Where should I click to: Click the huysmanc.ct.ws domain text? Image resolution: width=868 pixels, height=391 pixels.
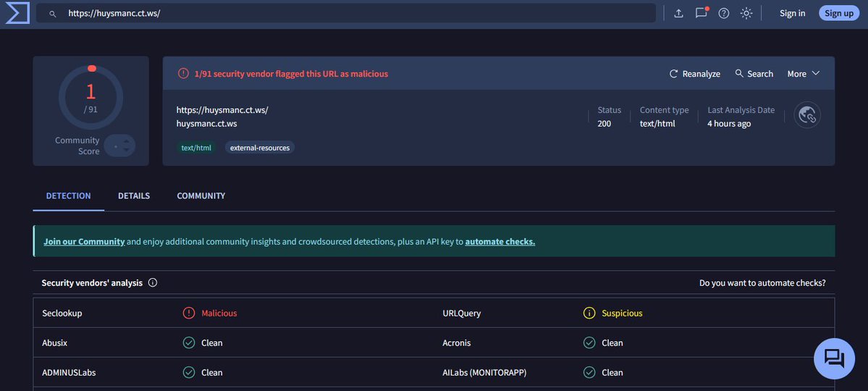click(206, 124)
